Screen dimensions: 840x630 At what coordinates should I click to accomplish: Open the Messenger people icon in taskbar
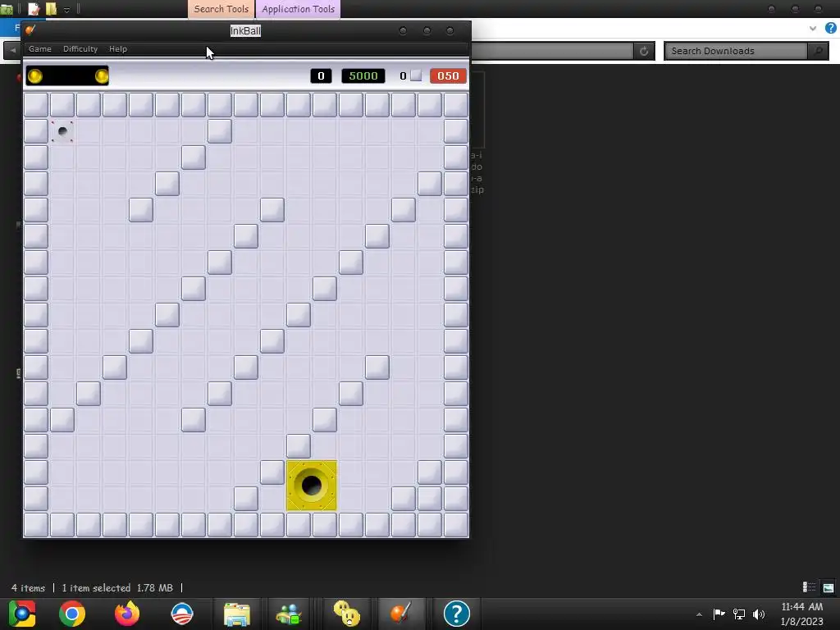tap(290, 614)
